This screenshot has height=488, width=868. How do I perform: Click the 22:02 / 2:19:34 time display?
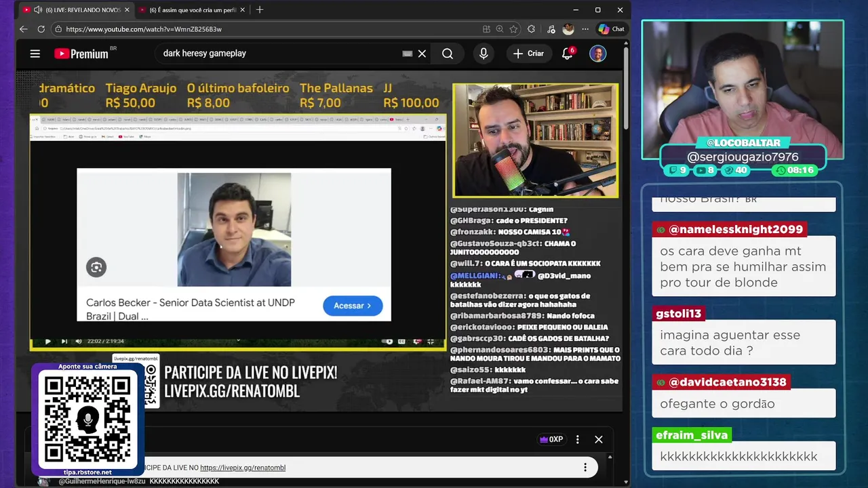(105, 341)
